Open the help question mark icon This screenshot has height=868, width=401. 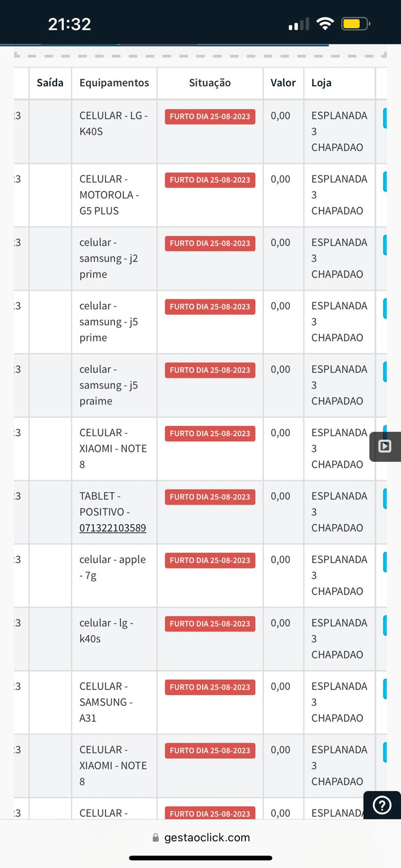pyautogui.click(x=383, y=805)
